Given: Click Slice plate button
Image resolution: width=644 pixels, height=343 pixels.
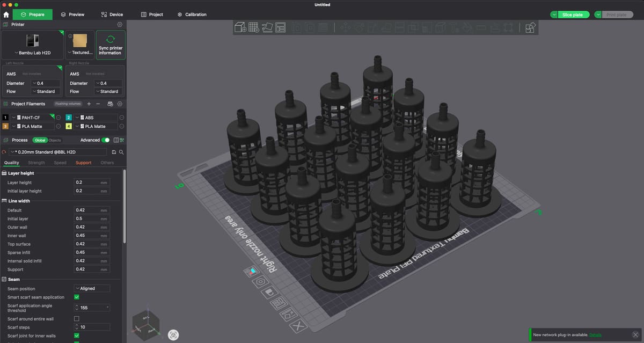Looking at the screenshot, I should coord(574,14).
